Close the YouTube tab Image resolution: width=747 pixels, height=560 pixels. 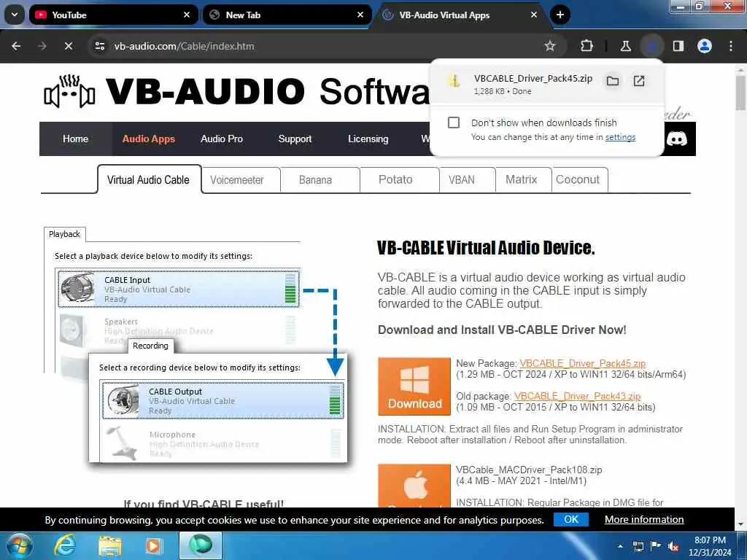click(x=187, y=15)
